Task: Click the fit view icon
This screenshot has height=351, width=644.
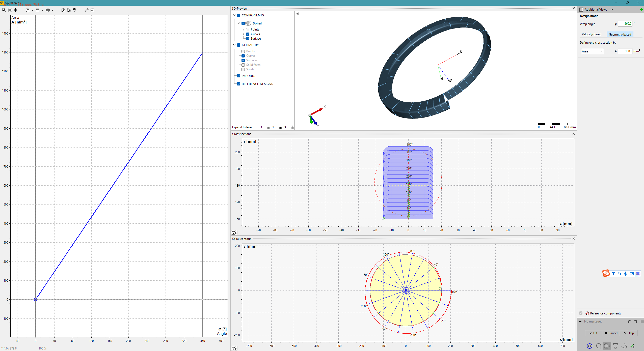Action: click(x=10, y=10)
